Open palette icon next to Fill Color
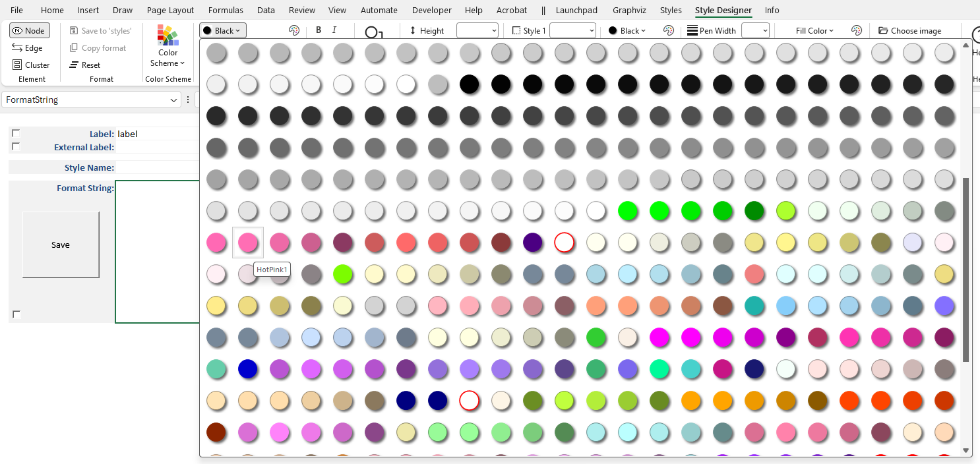The width and height of the screenshot is (980, 464). [857, 30]
